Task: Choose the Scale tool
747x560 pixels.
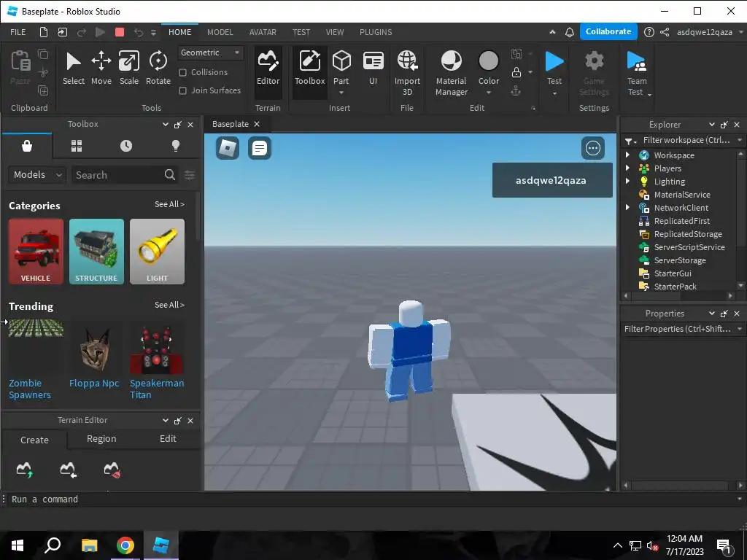Action: (129, 69)
